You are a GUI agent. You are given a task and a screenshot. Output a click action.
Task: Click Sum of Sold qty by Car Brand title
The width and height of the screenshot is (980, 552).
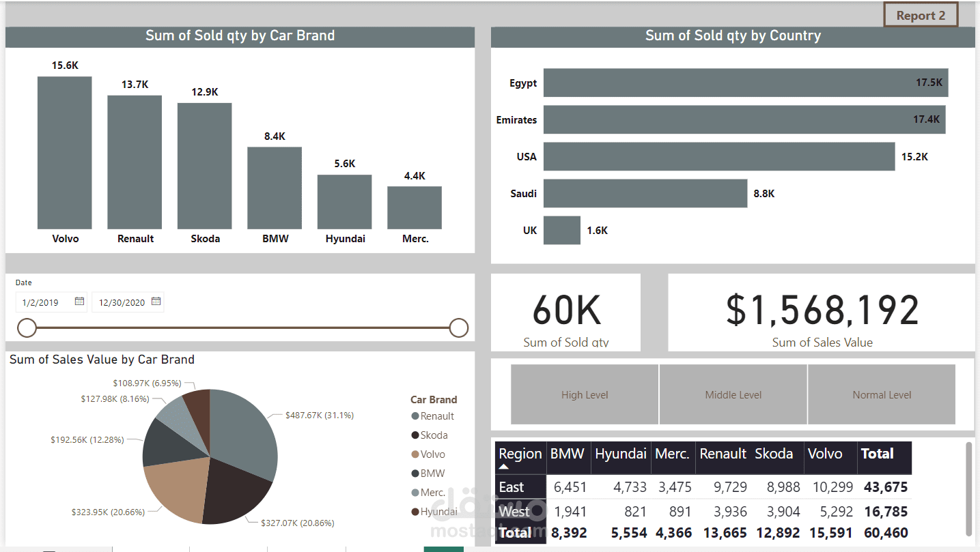(240, 36)
